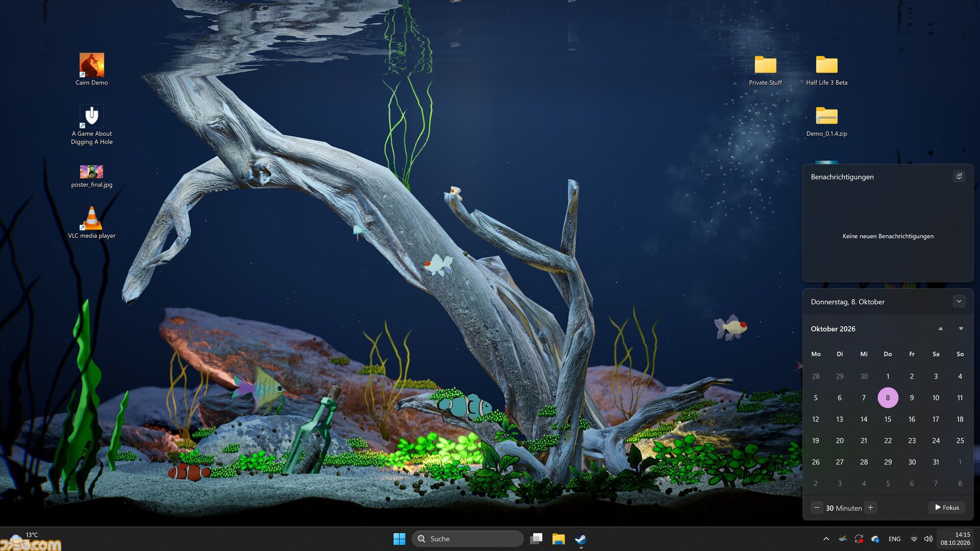Collapse the calendar with the chevron beside Donnerstag
The width and height of the screenshot is (980, 551).
click(959, 302)
